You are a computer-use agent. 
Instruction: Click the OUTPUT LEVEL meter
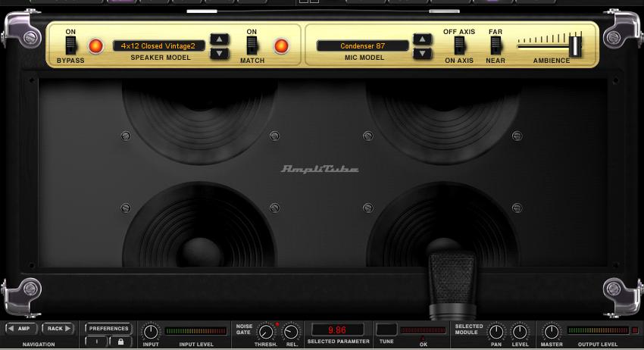[598, 330]
